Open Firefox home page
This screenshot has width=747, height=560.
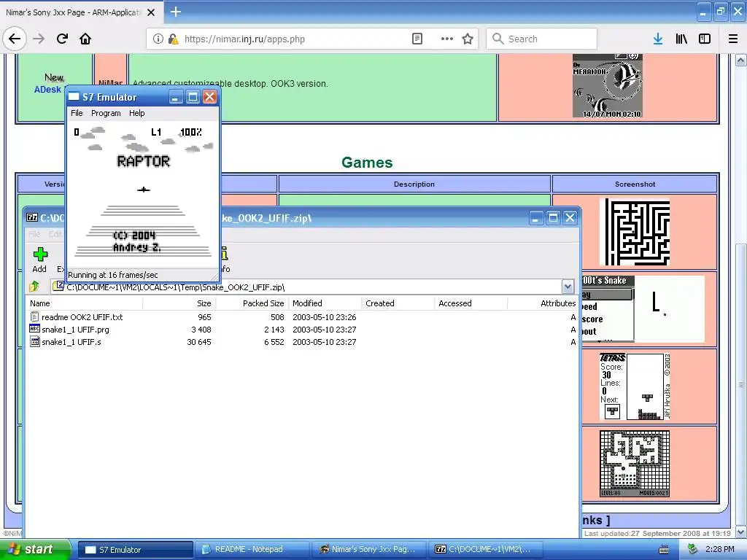point(85,39)
